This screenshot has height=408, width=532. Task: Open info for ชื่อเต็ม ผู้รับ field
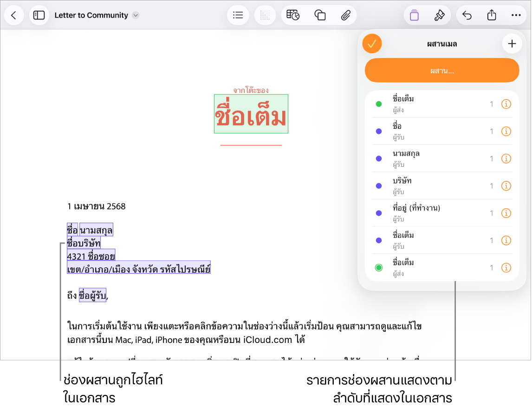click(x=506, y=241)
